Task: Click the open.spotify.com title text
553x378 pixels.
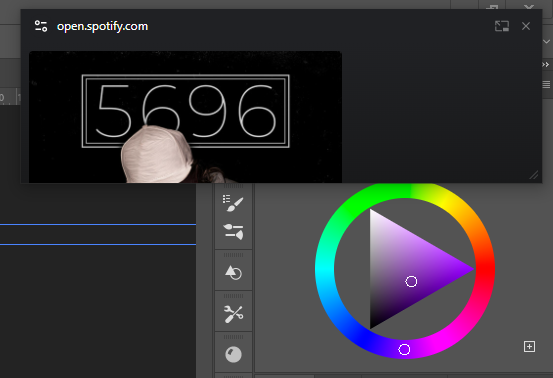Action: pos(102,26)
